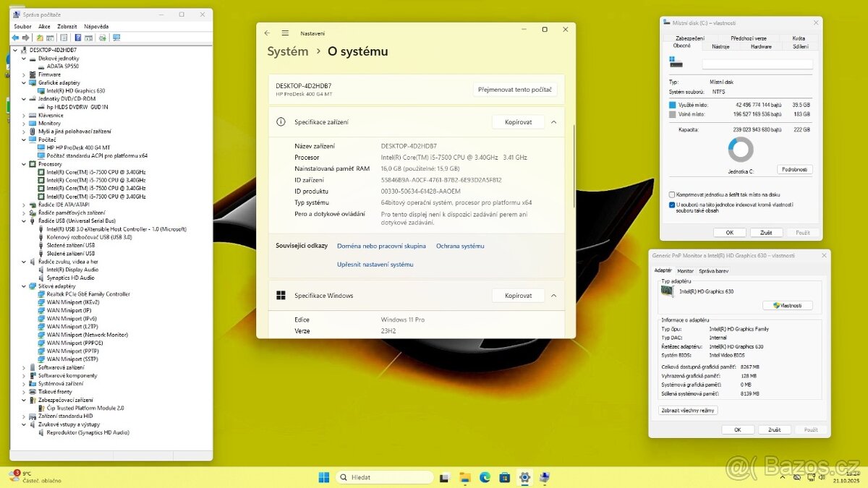Click the 'Podrobnosti' button
The height and width of the screenshot is (488, 868).
(x=794, y=169)
